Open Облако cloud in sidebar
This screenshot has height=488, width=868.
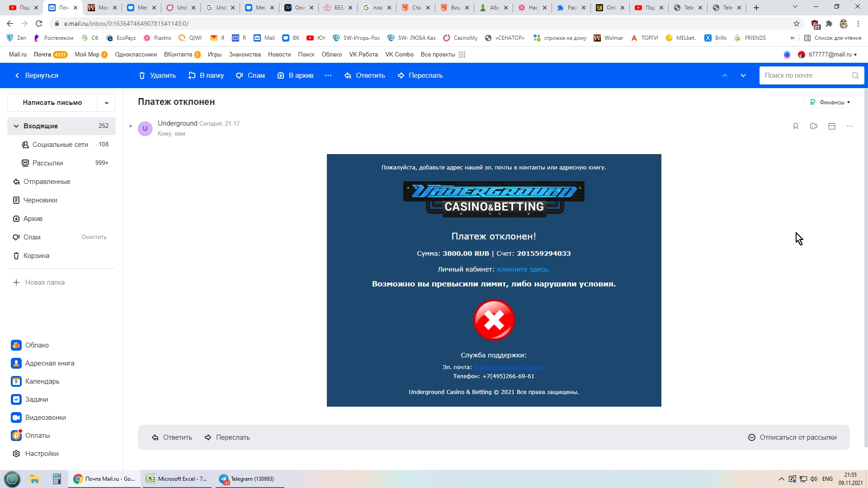[x=30, y=345]
